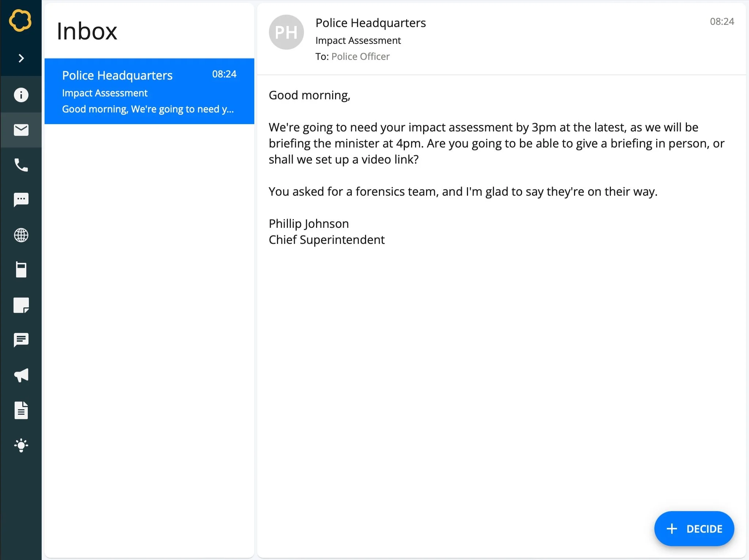This screenshot has width=749, height=560.
Task: Open the message feed icon
Action: coord(21,340)
